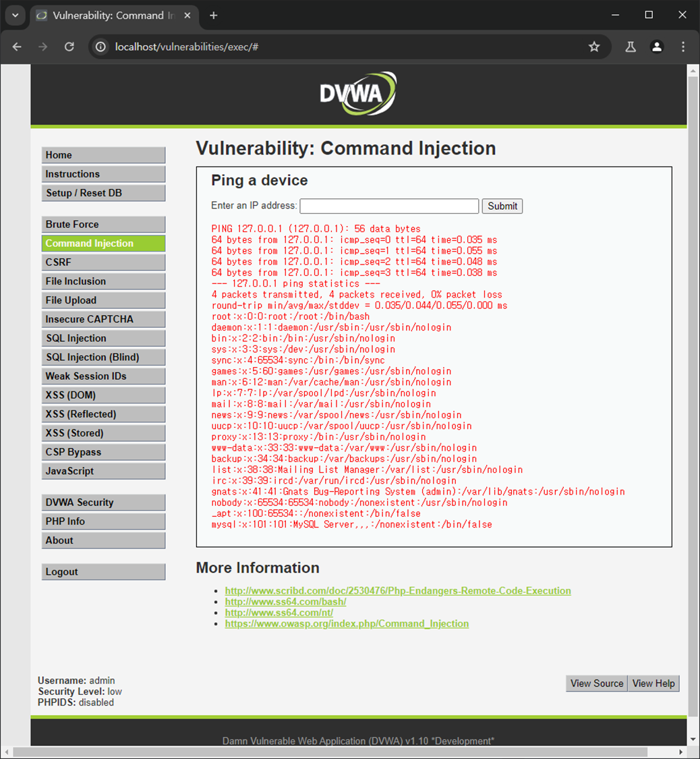This screenshot has height=759, width=700.
Task: Open Insecure CAPTCHA page
Action: tap(104, 319)
